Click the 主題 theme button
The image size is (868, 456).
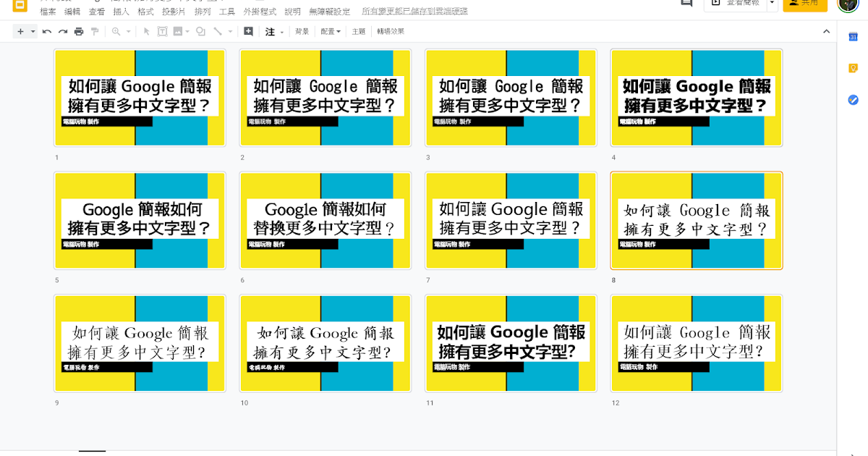pos(359,32)
